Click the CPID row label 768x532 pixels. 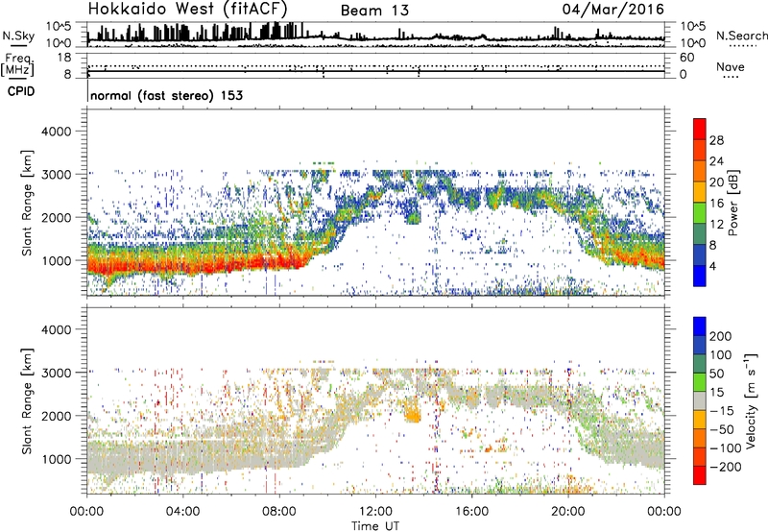click(21, 91)
